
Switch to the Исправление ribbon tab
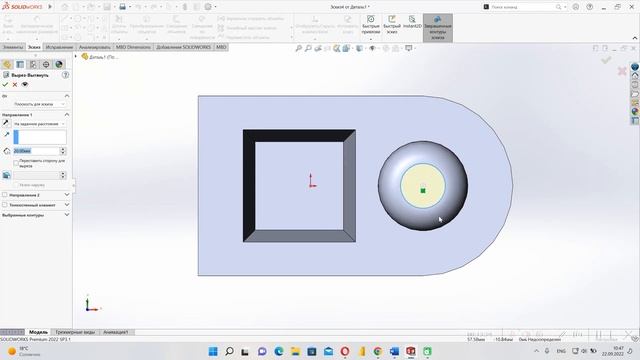(59, 47)
